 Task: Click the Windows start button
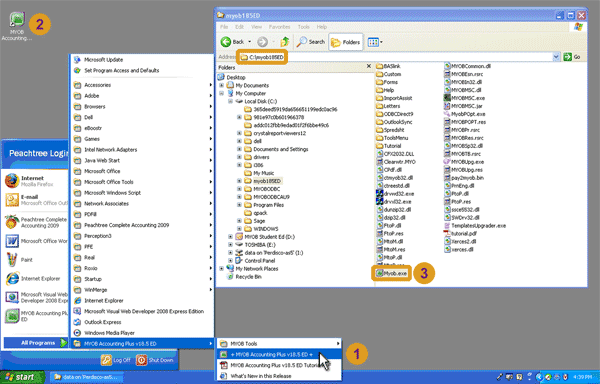point(21,377)
